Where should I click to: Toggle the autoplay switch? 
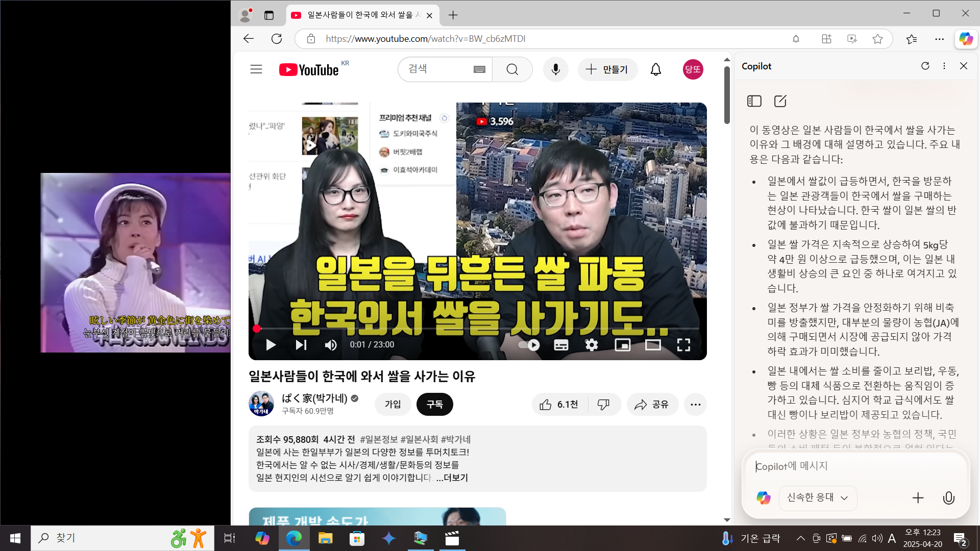529,345
